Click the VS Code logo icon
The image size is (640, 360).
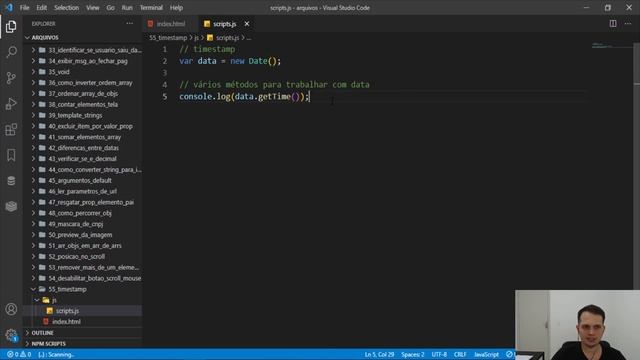click(x=9, y=7)
